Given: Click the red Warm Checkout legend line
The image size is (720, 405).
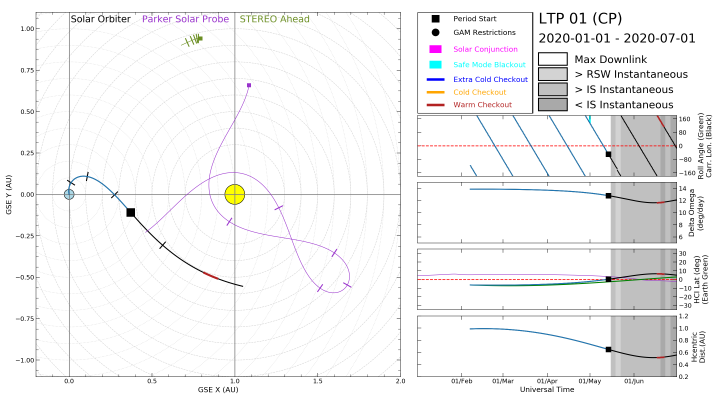Looking at the screenshot, I should click(x=435, y=105).
